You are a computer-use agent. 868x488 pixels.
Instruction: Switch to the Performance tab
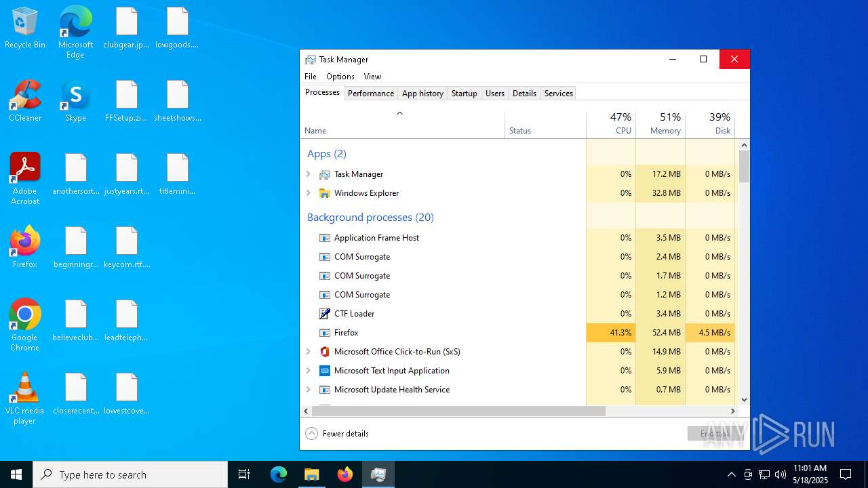pos(370,94)
